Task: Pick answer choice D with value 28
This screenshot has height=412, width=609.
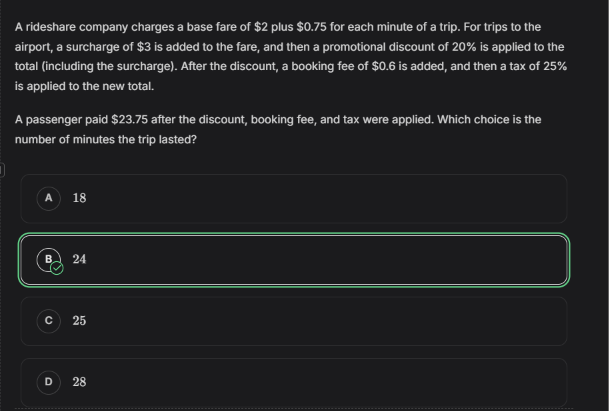Action: pos(294,382)
